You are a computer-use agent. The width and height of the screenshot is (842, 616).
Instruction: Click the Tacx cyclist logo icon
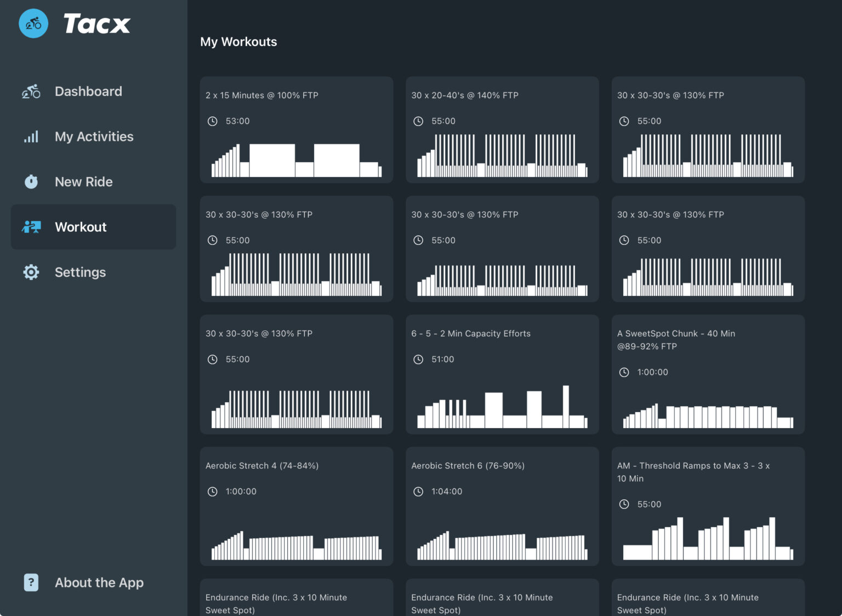33,23
